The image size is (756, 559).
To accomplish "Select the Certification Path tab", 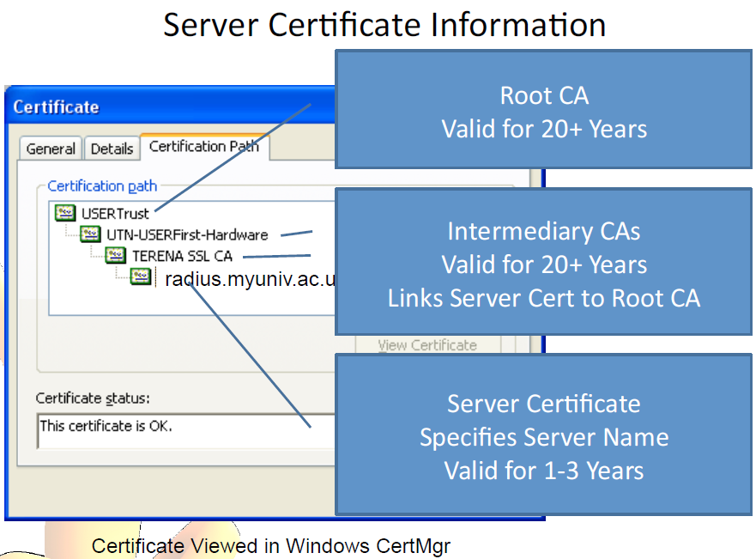I will click(204, 146).
